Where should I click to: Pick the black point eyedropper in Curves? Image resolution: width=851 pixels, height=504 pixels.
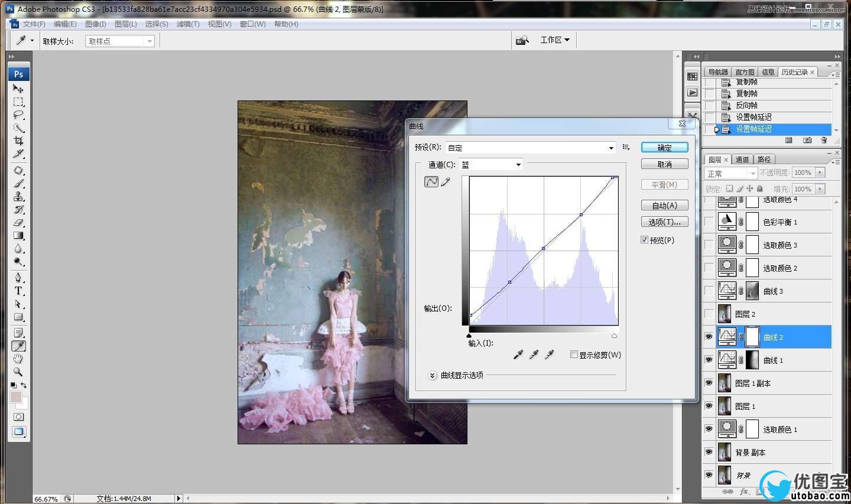point(518,355)
